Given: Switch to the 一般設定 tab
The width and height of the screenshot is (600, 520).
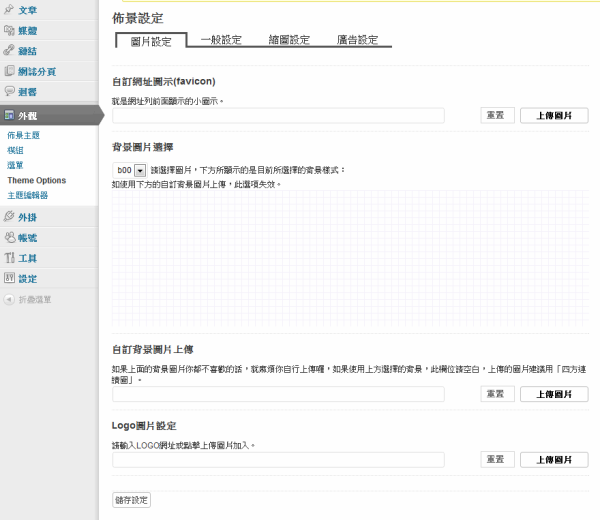Looking at the screenshot, I should click(x=221, y=40).
